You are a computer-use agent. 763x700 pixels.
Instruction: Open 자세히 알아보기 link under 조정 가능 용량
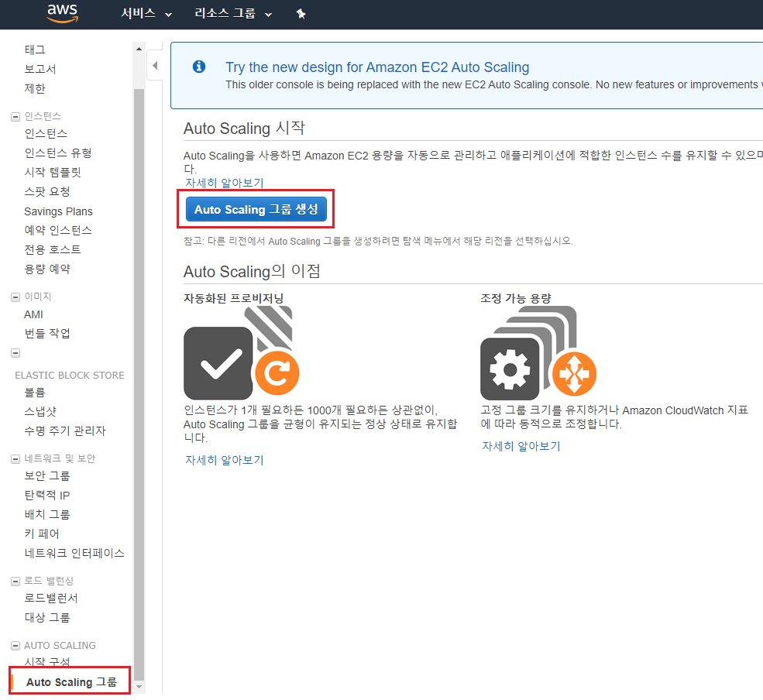click(521, 446)
